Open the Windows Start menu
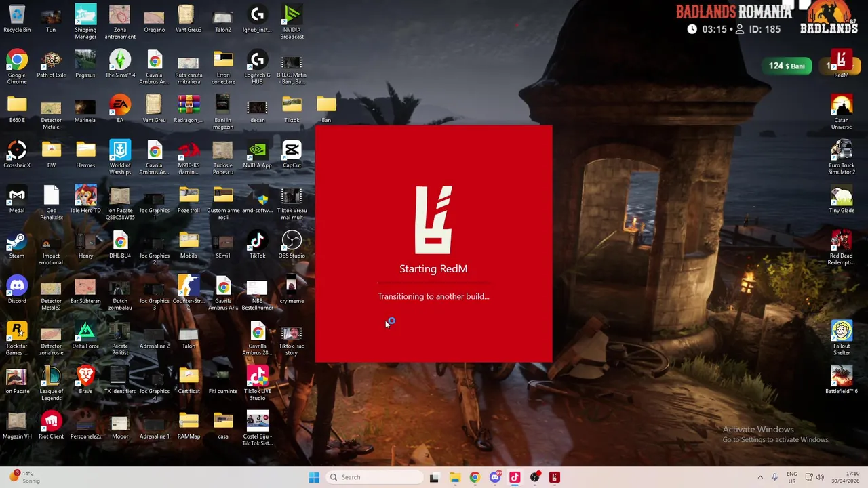The image size is (868, 488). 314,477
